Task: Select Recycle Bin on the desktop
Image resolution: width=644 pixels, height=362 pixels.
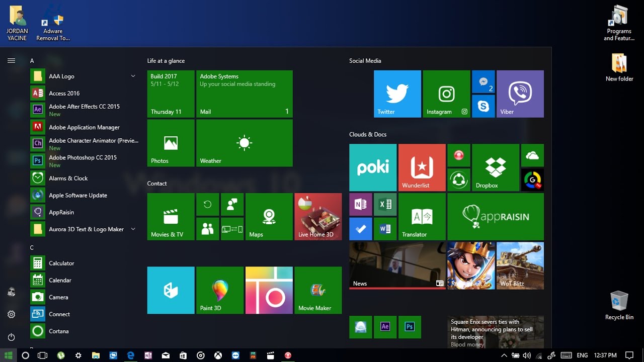Action: point(619,305)
